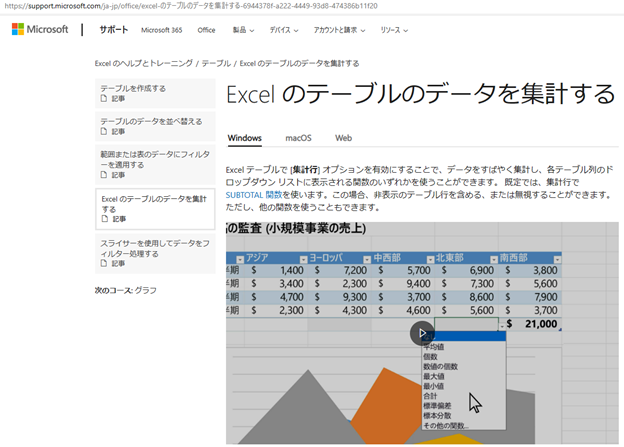Click the アジア column filter arrow

click(x=304, y=260)
